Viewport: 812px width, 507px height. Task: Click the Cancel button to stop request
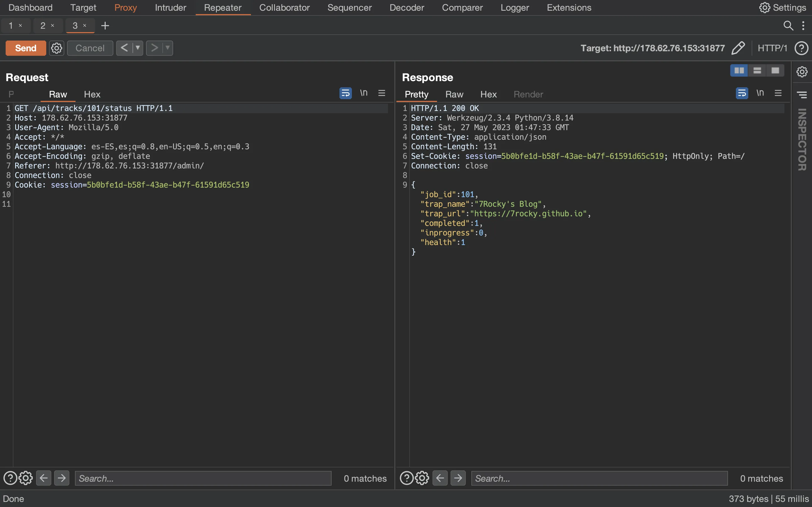pos(89,48)
